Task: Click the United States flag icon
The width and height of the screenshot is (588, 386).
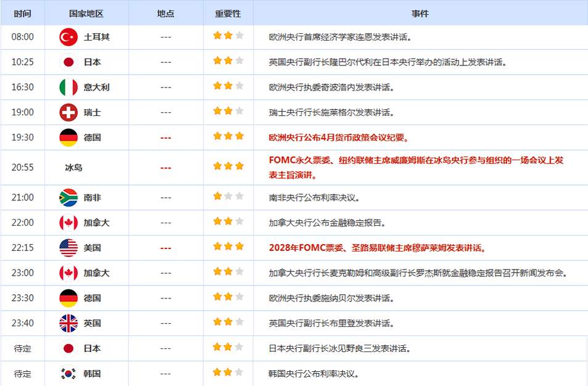Action: (68, 248)
